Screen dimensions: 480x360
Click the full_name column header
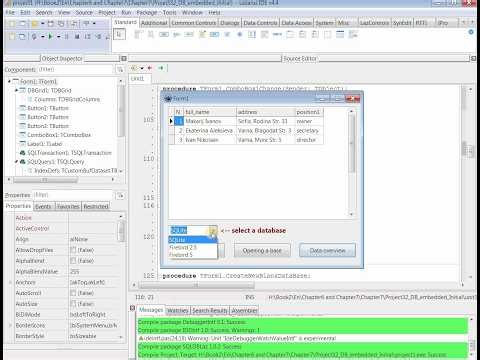(x=210, y=112)
